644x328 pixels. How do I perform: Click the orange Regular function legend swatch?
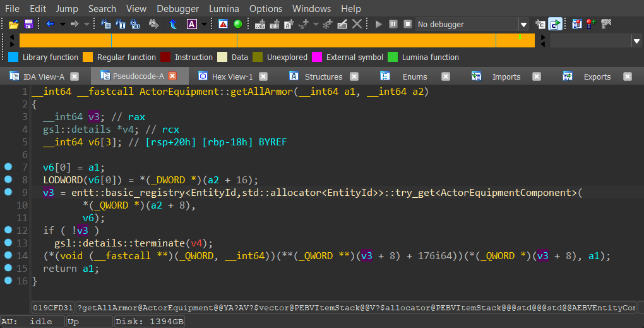coord(88,57)
